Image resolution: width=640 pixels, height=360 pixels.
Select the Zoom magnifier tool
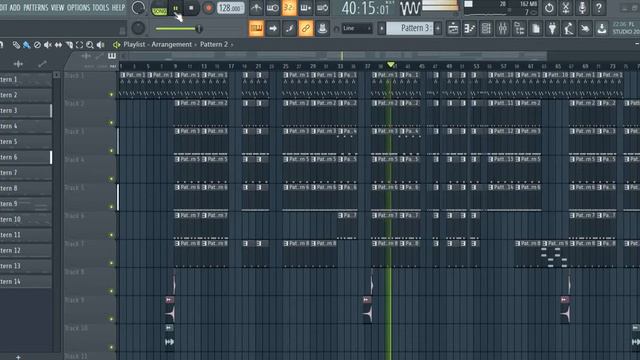(90, 45)
